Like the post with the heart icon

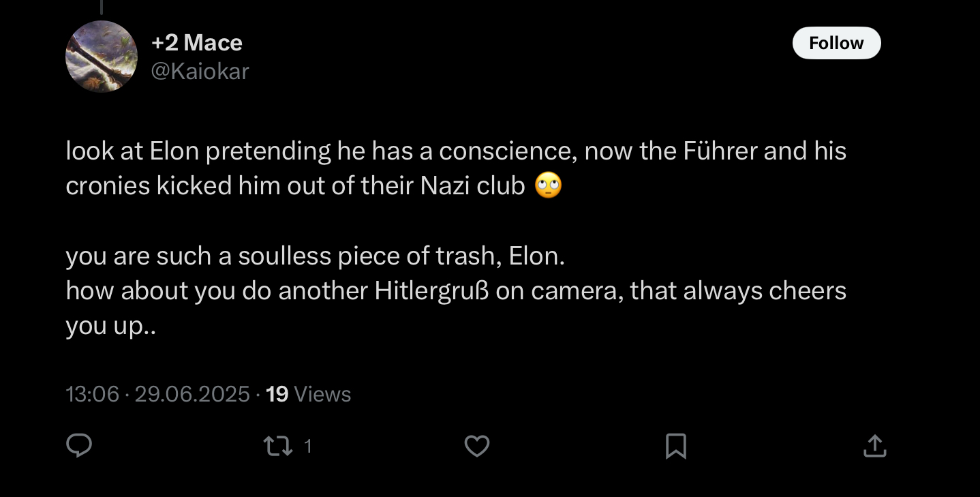point(476,446)
